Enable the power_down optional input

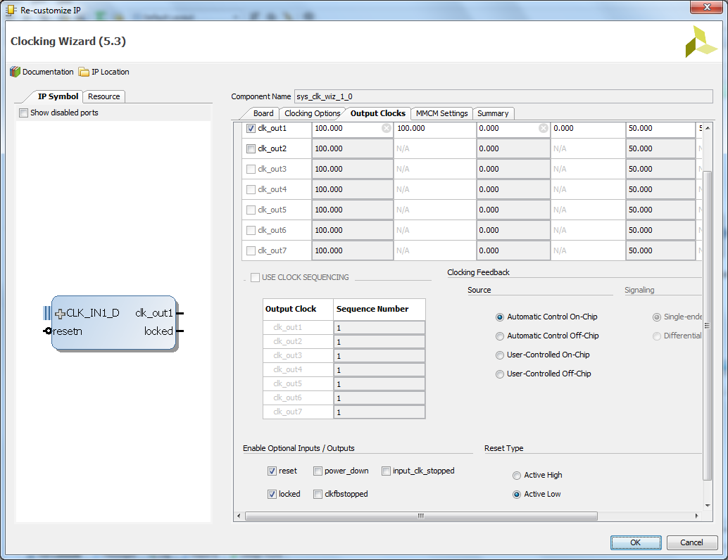[318, 471]
